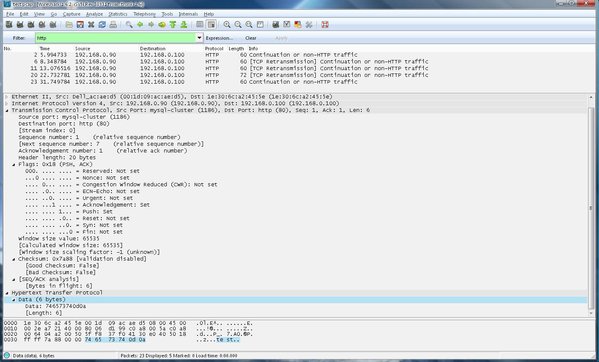Zoom out toolbar icon
The width and height of the screenshot is (599, 362).
(238, 24)
